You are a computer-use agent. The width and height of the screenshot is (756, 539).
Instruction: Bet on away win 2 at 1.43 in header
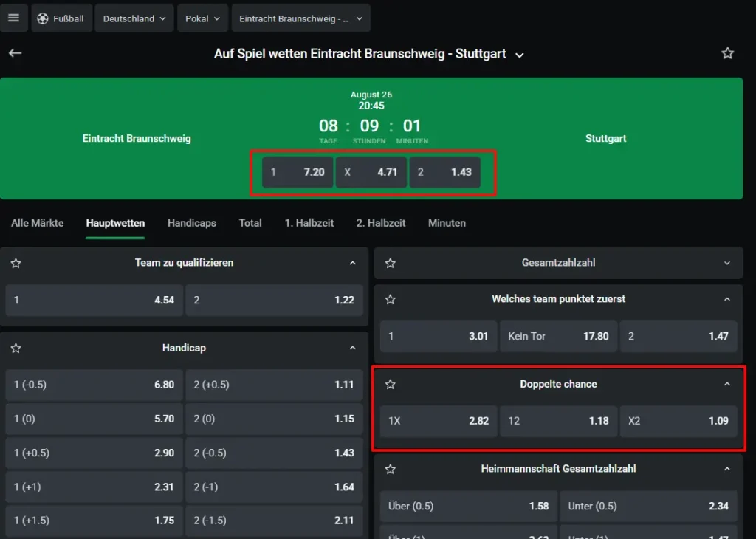click(445, 172)
